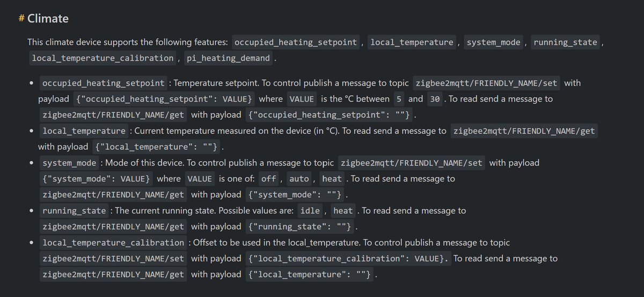Click the running_state code tag in features list
This screenshot has height=297, width=644.
[565, 42]
